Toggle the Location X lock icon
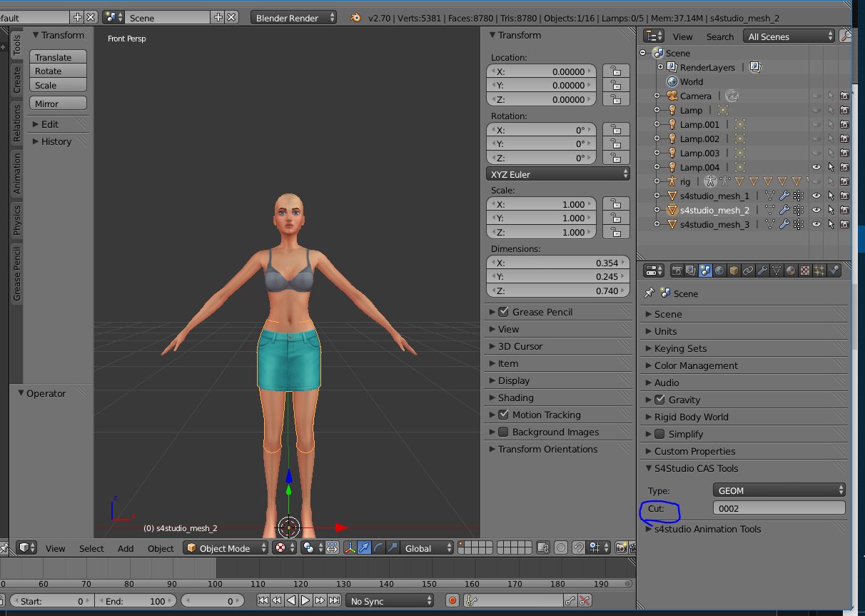The width and height of the screenshot is (865, 616). (615, 71)
